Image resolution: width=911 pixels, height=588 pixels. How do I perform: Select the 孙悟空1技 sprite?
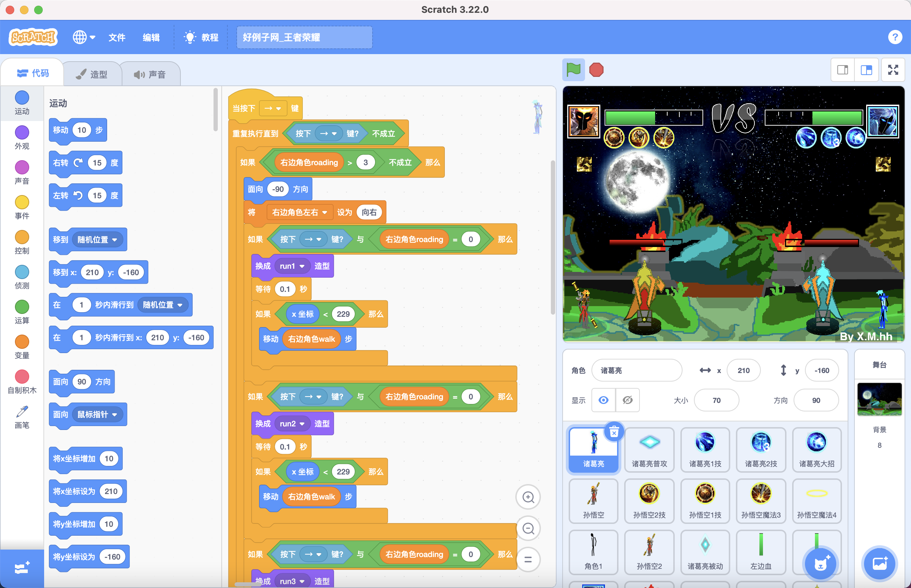705,501
